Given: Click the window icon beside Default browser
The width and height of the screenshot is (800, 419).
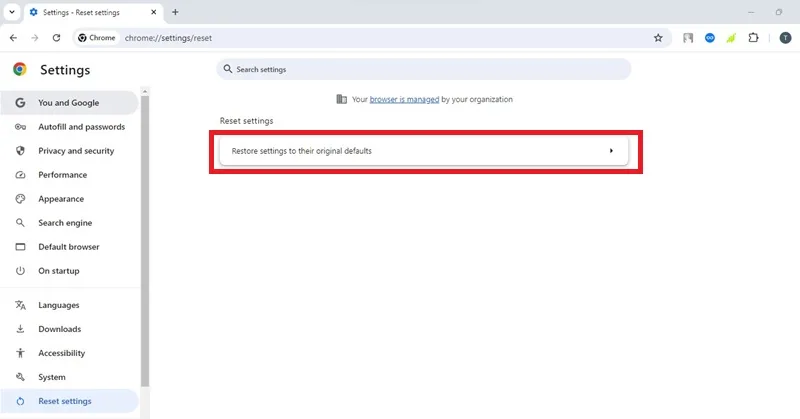Looking at the screenshot, I should pos(20,247).
